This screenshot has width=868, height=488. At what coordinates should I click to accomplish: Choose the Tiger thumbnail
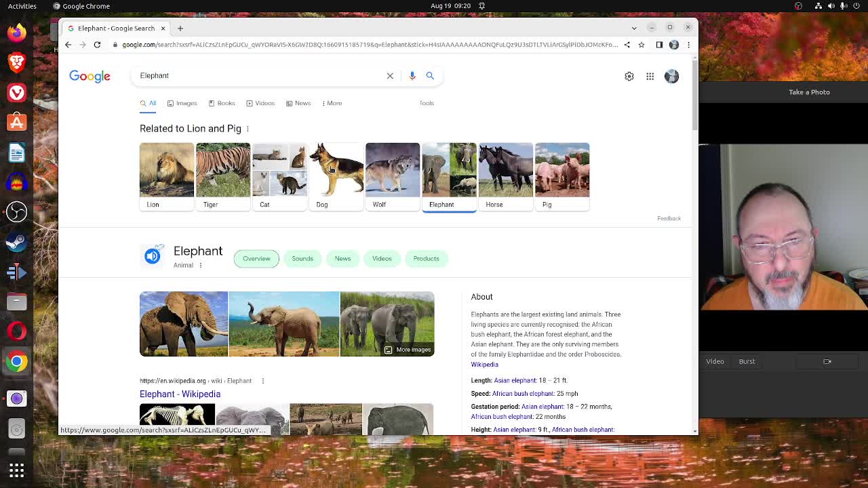point(223,176)
